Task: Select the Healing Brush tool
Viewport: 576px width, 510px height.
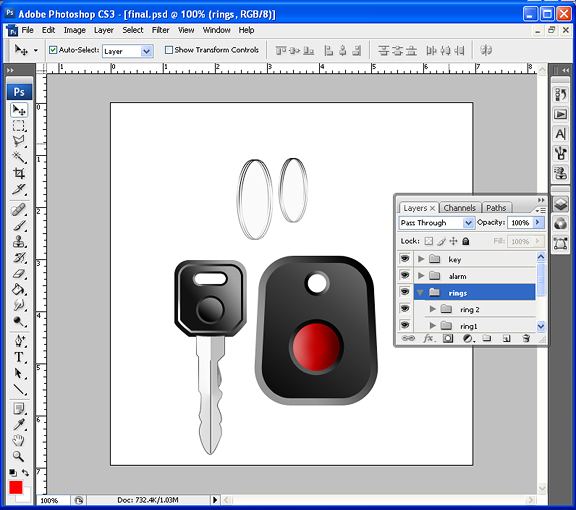Action: [19, 210]
